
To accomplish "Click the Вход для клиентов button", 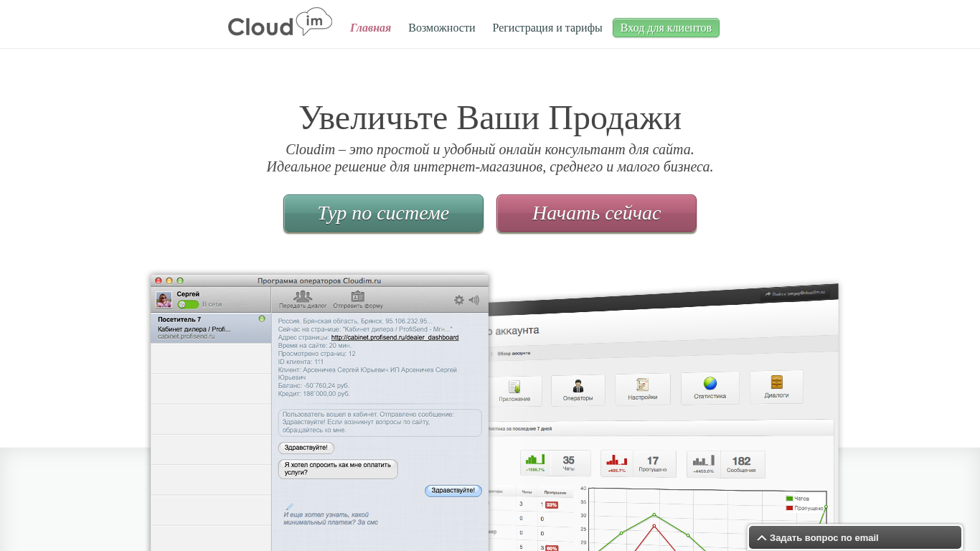I will pos(666,28).
